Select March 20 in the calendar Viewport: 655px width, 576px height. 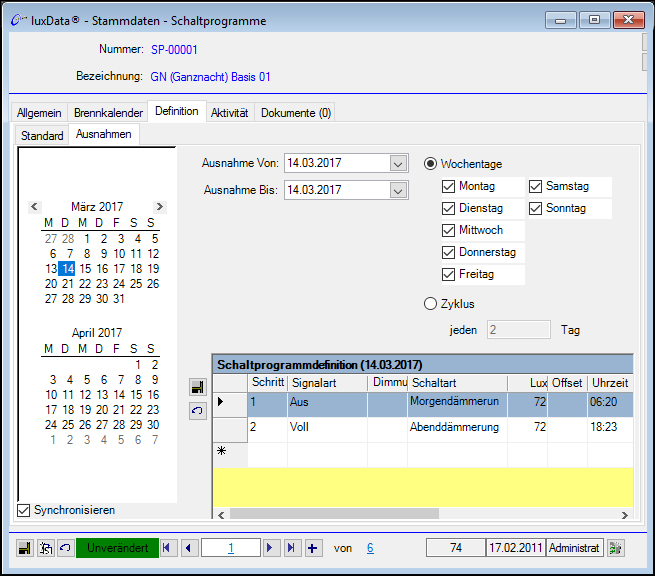(51, 284)
